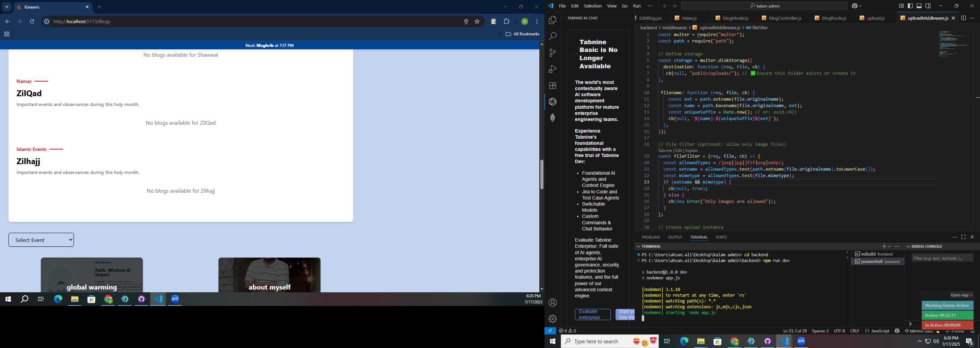Close the uploadMiddleware.js editor tab

(x=953, y=18)
